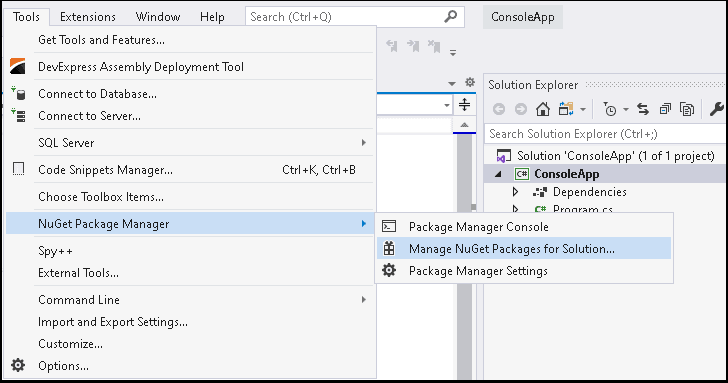728x383 pixels.
Task: Open Import and Export Settings
Action: pos(190,322)
